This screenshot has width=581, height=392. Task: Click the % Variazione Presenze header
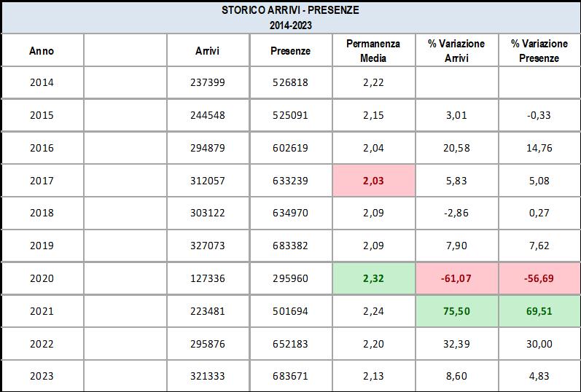pyautogui.click(x=539, y=51)
